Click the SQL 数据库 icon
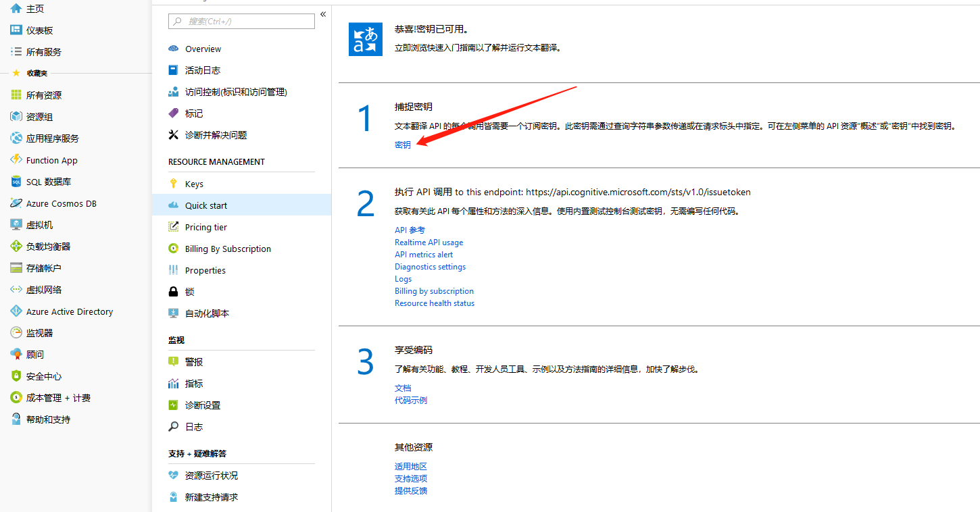Screen dimensions: 980x512 [x=16, y=182]
